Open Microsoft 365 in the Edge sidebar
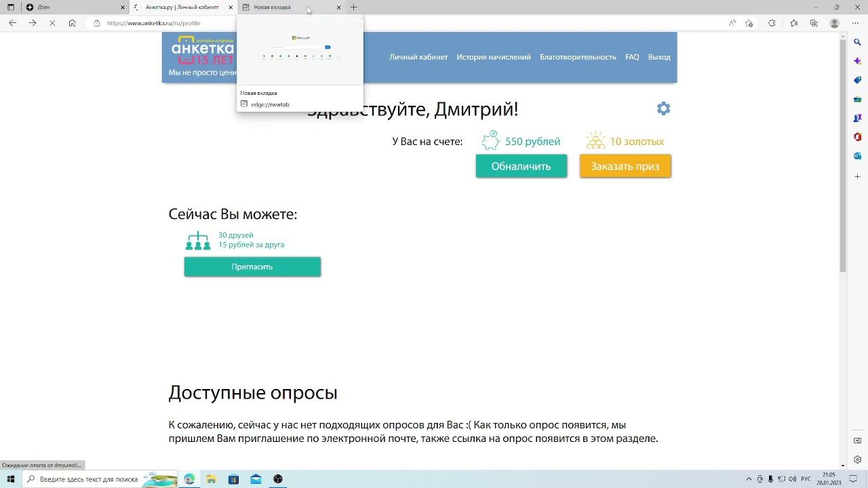Image resolution: width=868 pixels, height=488 pixels. click(x=857, y=137)
